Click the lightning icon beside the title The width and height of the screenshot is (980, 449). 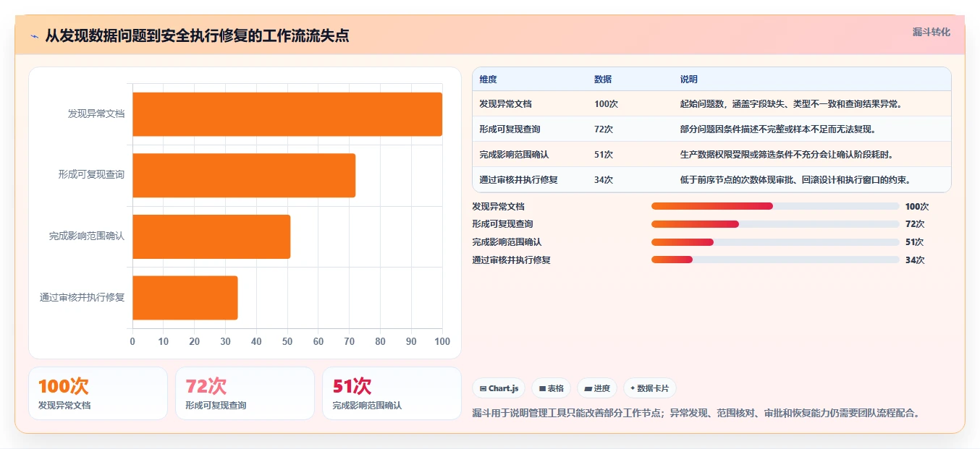(x=34, y=36)
